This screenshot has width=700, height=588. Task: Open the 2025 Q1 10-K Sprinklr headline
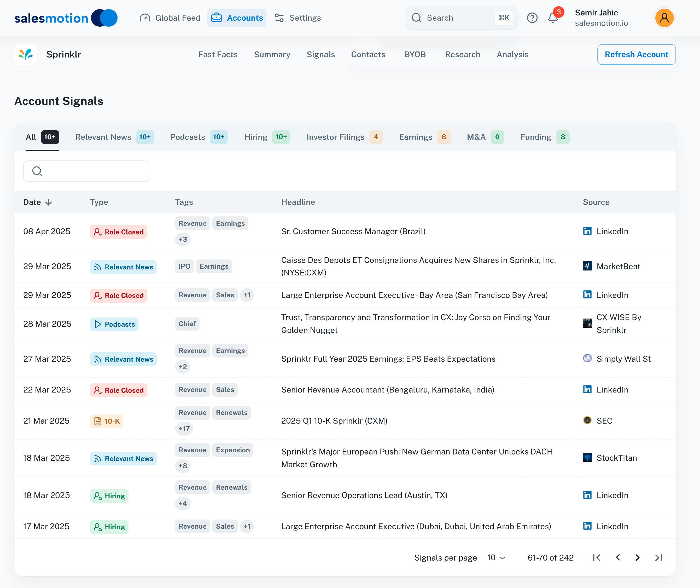coord(334,421)
